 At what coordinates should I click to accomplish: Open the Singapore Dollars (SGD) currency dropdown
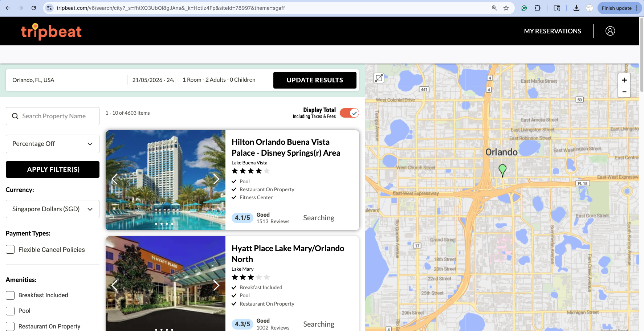[x=53, y=209]
